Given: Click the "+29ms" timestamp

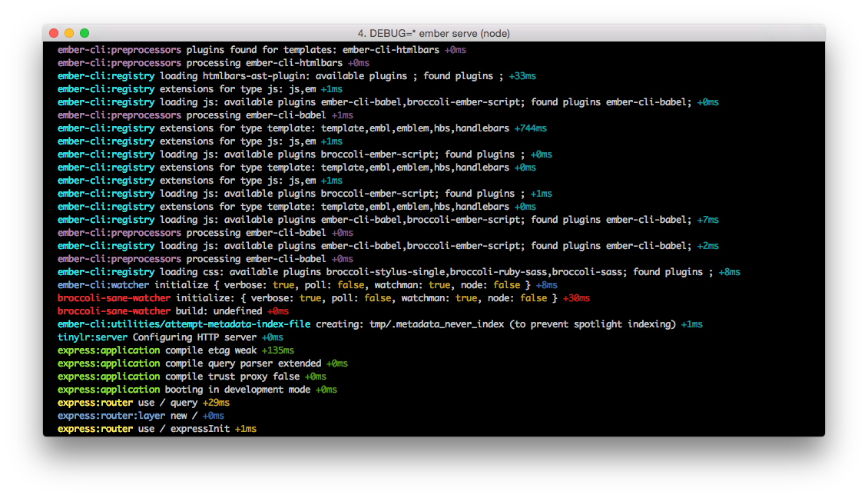Looking at the screenshot, I should (216, 403).
